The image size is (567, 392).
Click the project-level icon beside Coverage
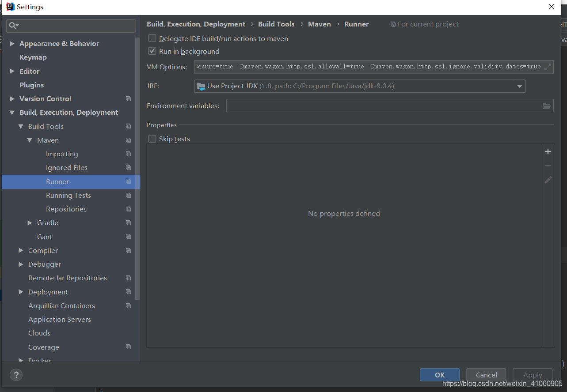point(128,347)
